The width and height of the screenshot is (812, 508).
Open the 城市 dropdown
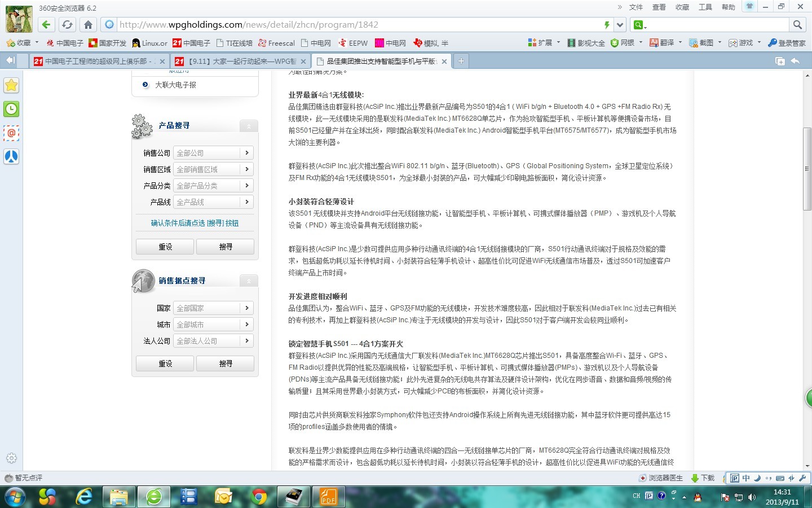(x=213, y=325)
